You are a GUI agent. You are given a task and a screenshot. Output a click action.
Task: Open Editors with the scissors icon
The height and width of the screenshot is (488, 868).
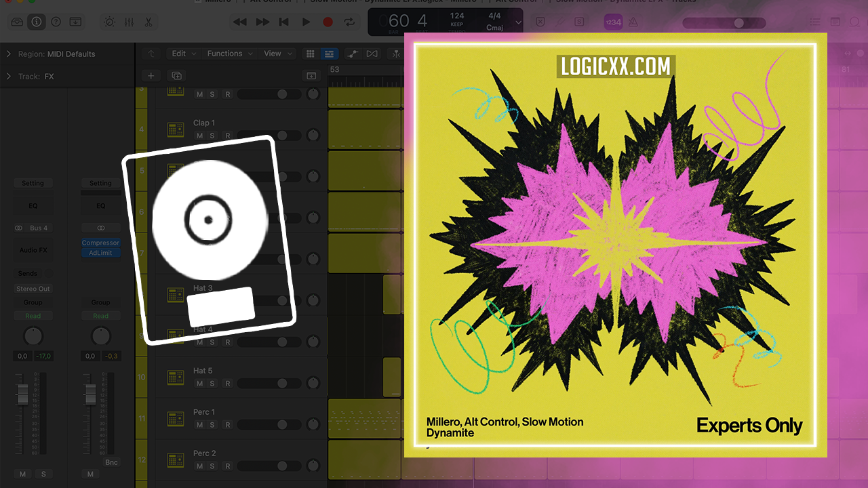[x=148, y=22]
